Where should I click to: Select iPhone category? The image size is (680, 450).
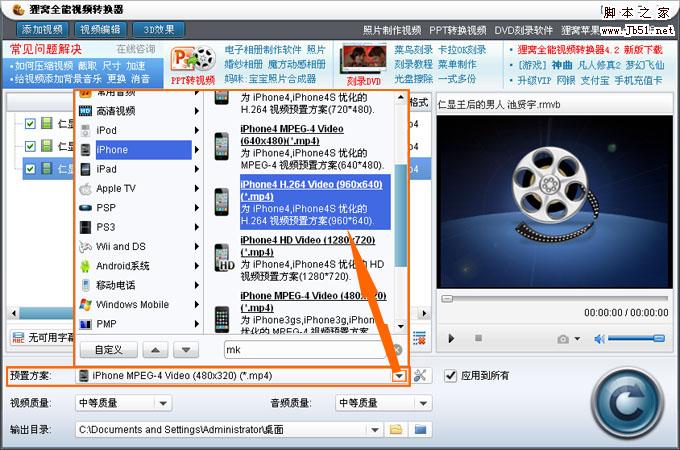coord(139,150)
